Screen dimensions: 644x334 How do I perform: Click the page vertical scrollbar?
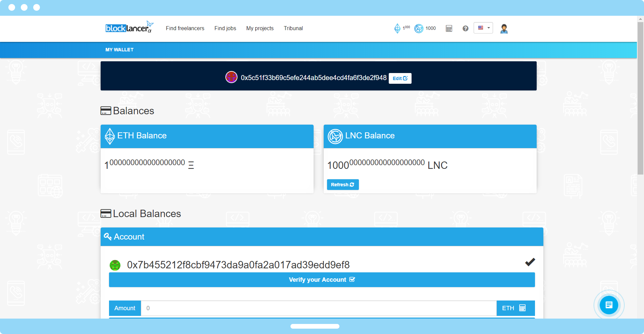point(640,98)
